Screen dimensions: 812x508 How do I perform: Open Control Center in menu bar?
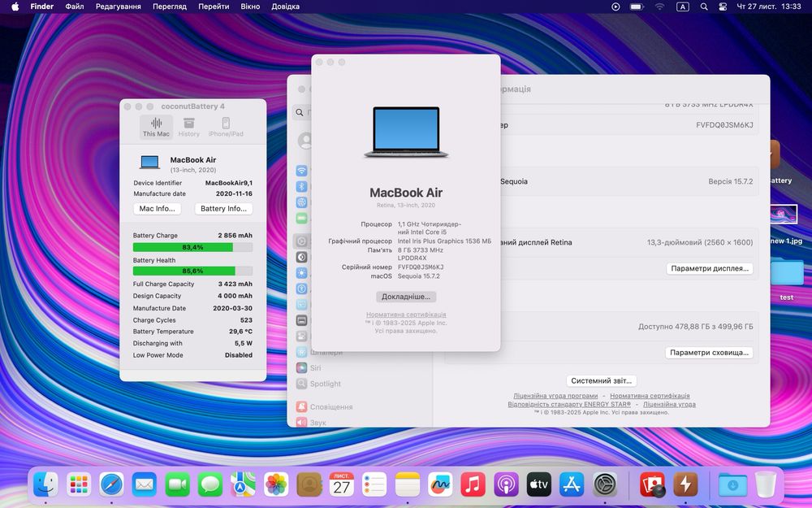723,7
